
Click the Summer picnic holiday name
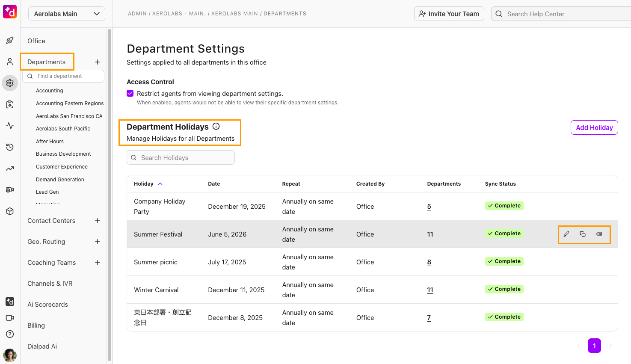[156, 262]
